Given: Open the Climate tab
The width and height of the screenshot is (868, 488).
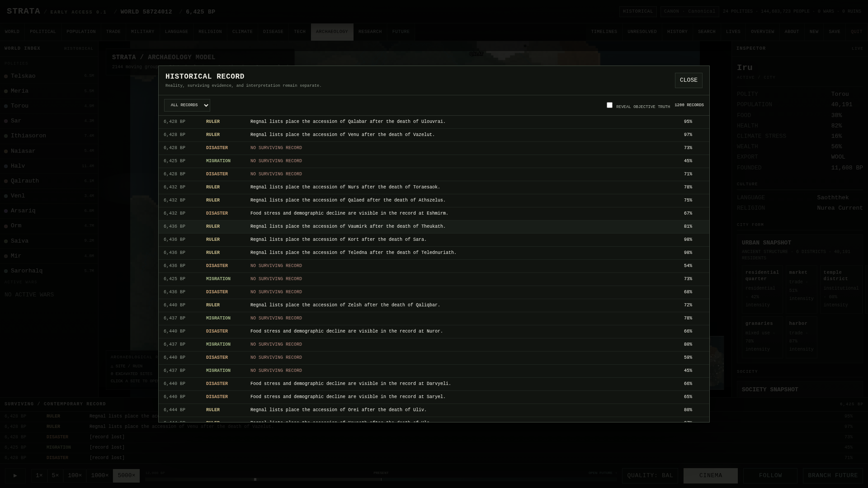Looking at the screenshot, I should 242,32.
